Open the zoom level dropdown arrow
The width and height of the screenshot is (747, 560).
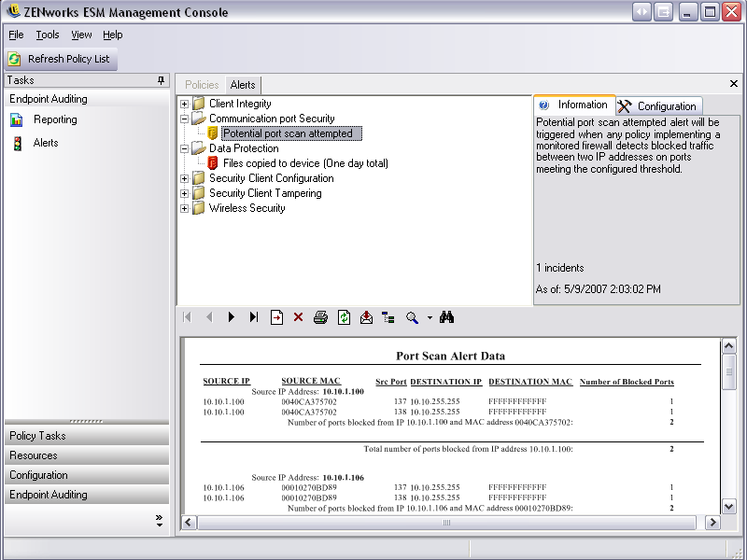pos(430,317)
